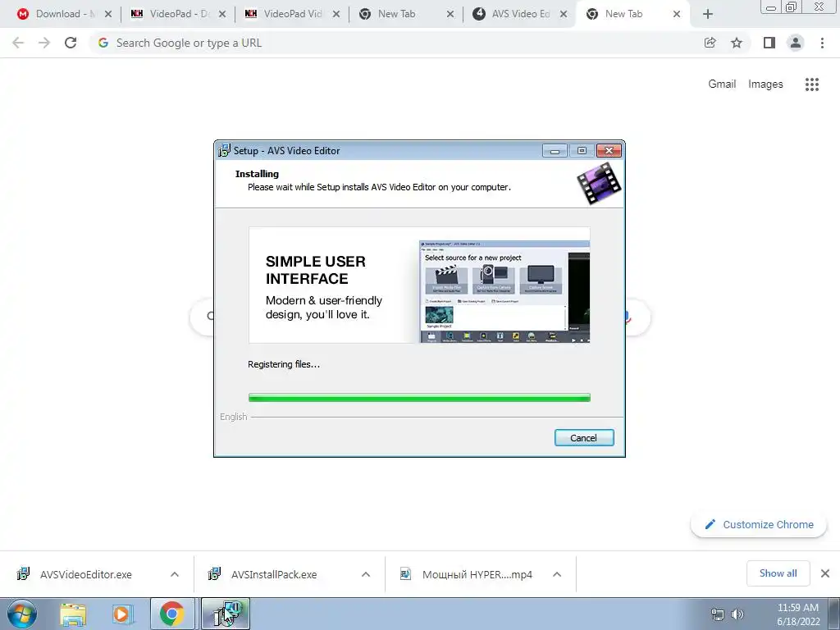
Task: Open Windows Explorer from taskbar
Action: tap(73, 614)
